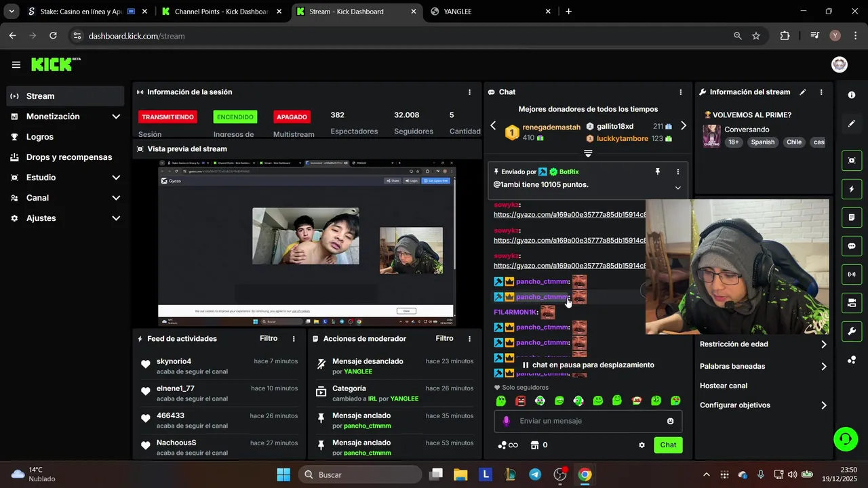Toggle the moderator actions widget in right sidebar
The height and width of the screenshot is (488, 868).
852,303
